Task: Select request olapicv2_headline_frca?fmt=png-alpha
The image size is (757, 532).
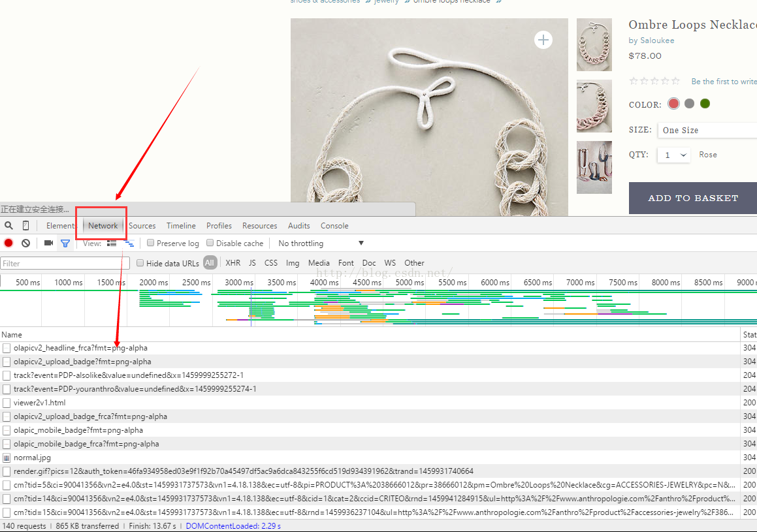Action: coord(370,348)
